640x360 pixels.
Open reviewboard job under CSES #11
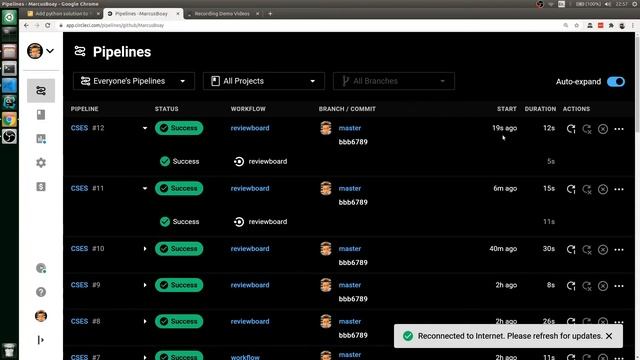click(x=268, y=222)
